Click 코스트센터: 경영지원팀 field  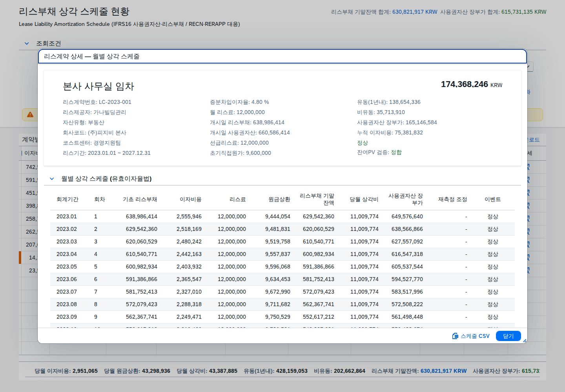coord(92,143)
